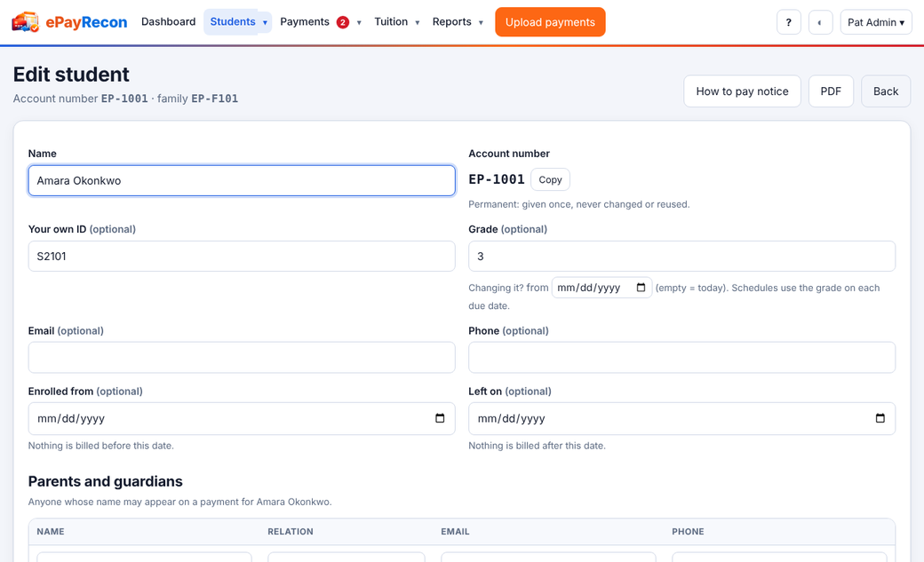Viewport: 924px width, 562px height.
Task: Click the Edit student page title
Action: (71, 75)
